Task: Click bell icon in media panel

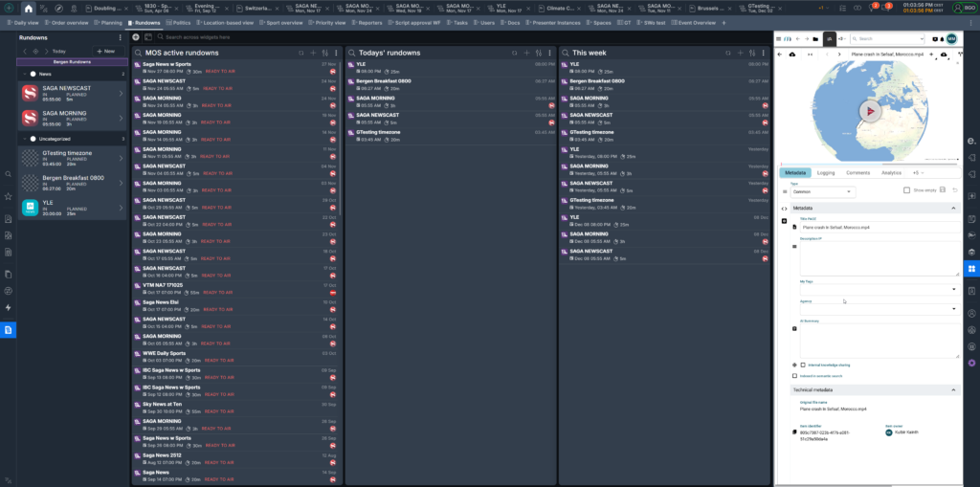Action: point(942,39)
